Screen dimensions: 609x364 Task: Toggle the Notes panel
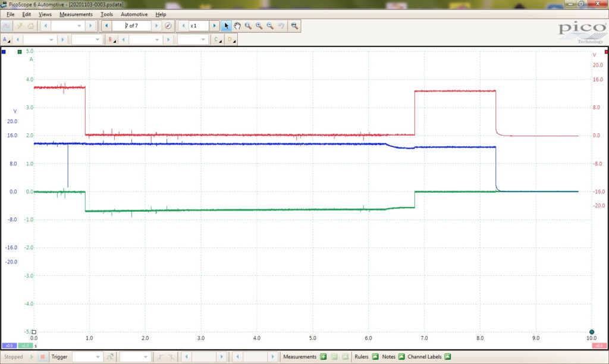tap(401, 357)
